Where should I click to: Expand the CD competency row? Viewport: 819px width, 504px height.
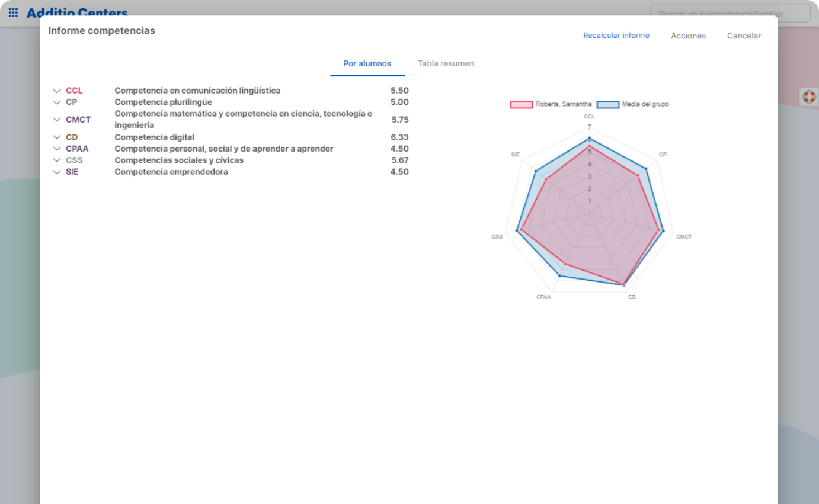point(57,137)
